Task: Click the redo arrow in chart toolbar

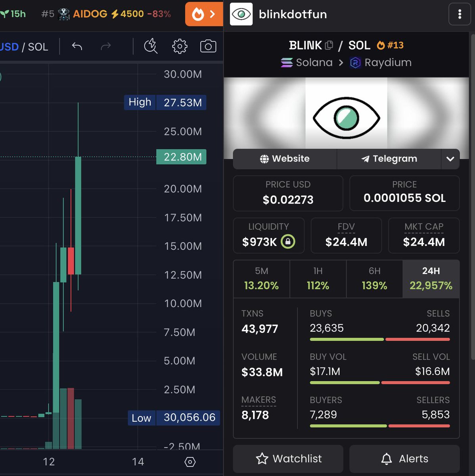Action: coord(106,46)
